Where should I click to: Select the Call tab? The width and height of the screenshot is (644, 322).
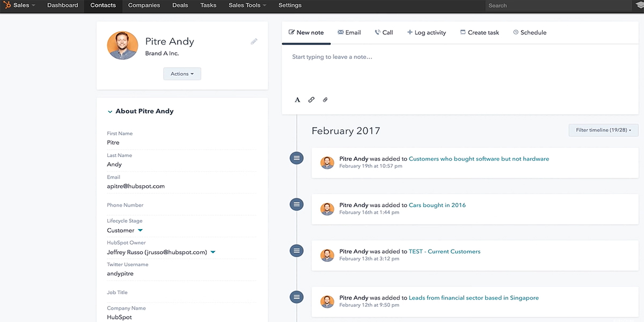pos(384,33)
